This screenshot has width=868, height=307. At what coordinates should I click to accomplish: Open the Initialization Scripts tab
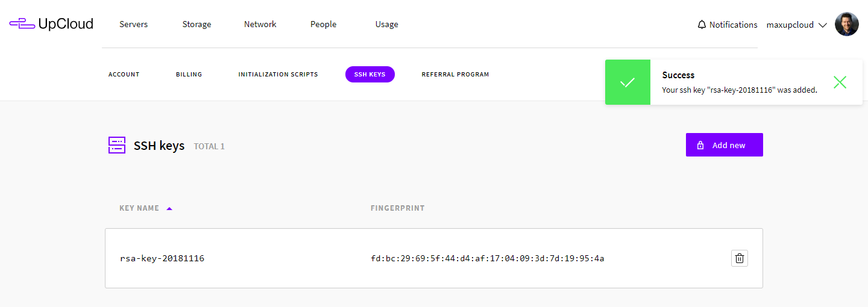pyautogui.click(x=278, y=75)
